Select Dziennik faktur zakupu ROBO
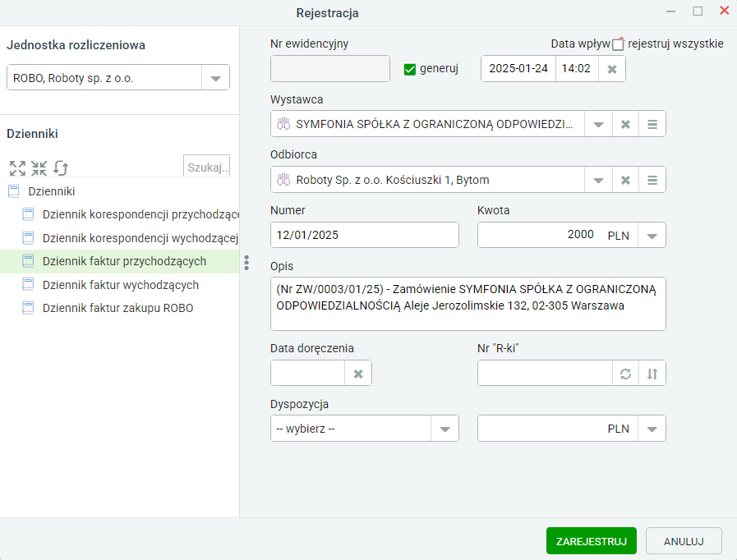The image size is (737, 560). [x=119, y=308]
